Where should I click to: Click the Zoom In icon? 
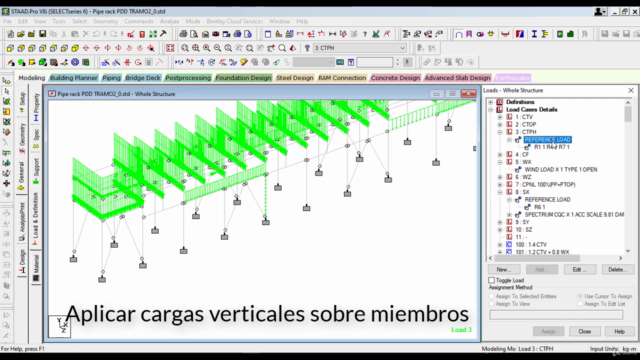(207, 48)
